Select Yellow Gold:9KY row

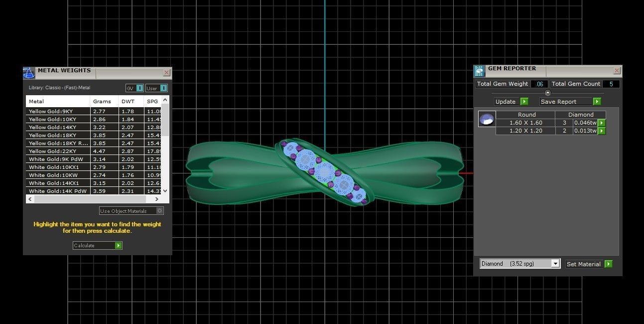coord(94,111)
